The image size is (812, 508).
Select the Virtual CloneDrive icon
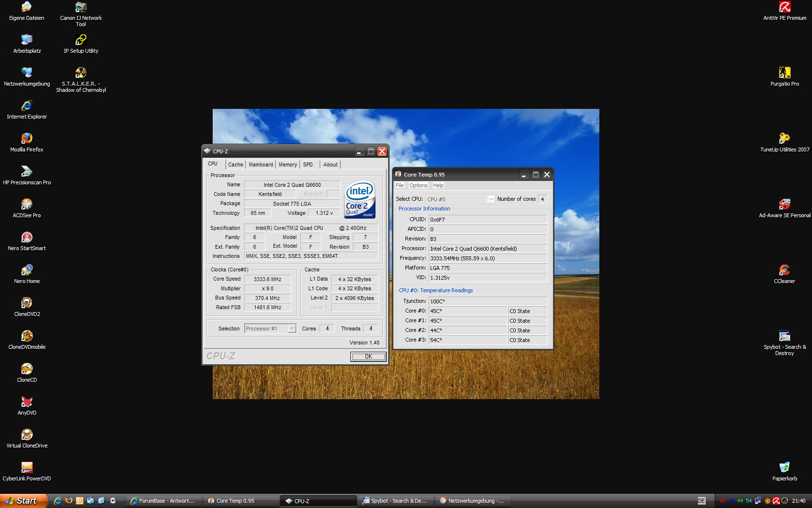[x=27, y=434]
